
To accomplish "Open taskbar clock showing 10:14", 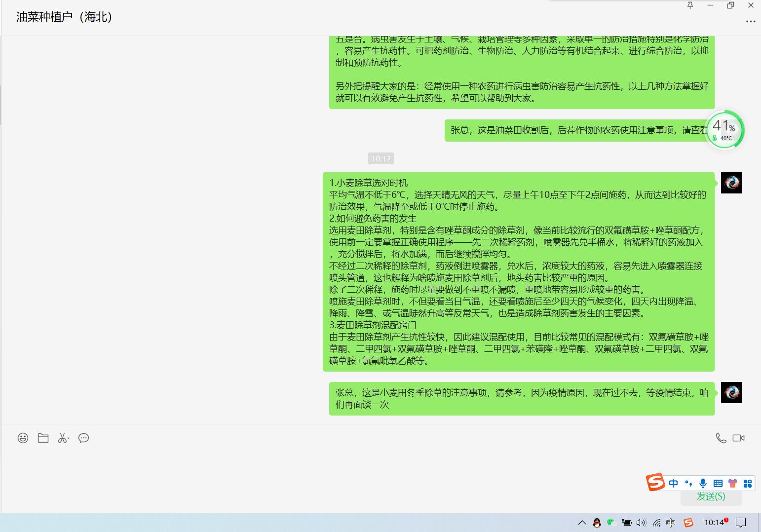I will (716, 523).
